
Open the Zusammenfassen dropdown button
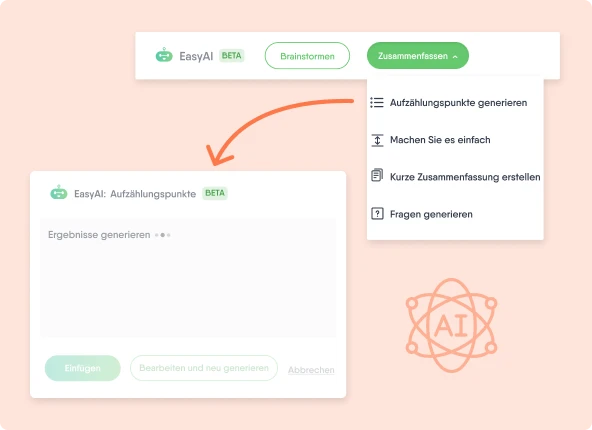tap(418, 55)
